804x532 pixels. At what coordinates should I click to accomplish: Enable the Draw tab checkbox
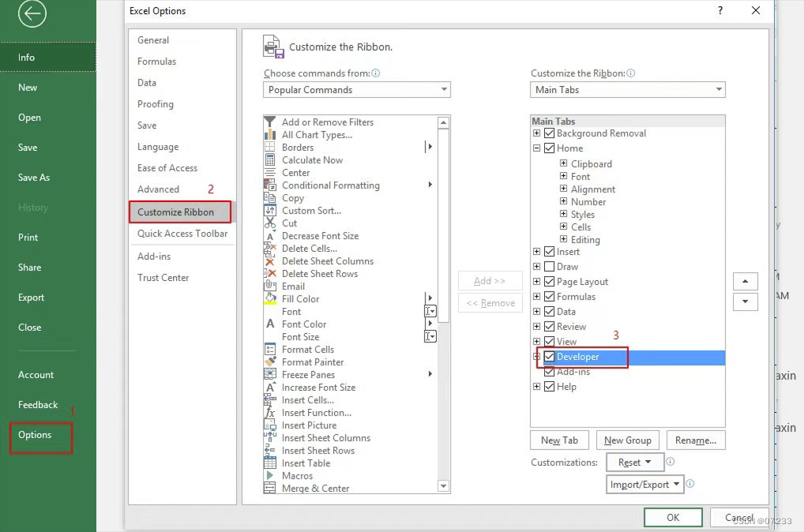pyautogui.click(x=549, y=267)
